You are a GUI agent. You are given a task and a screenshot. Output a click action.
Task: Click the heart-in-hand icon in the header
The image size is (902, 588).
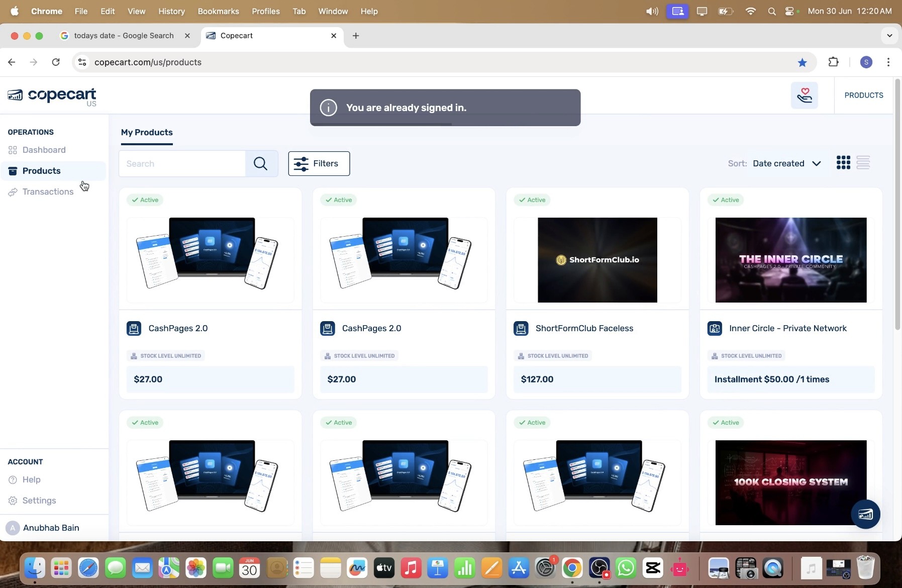[805, 95]
